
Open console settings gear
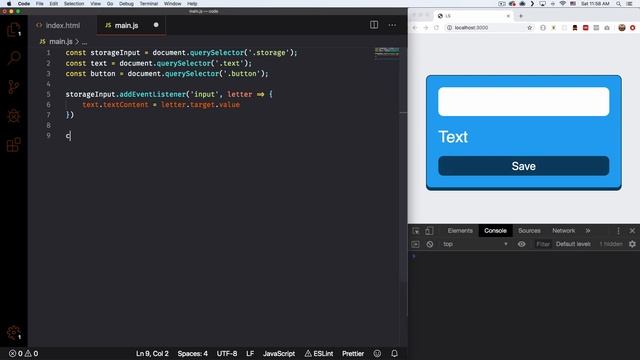(632, 244)
